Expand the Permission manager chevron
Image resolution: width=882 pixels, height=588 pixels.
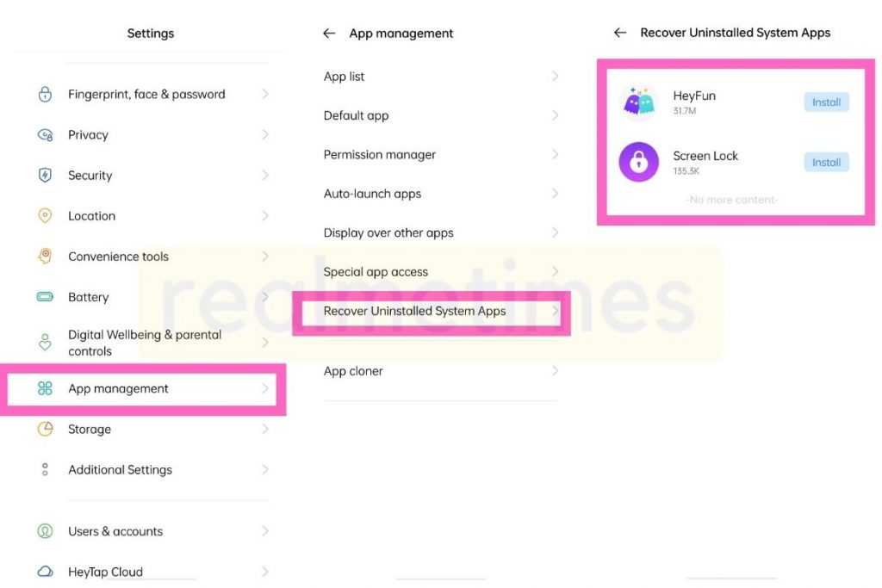[556, 154]
